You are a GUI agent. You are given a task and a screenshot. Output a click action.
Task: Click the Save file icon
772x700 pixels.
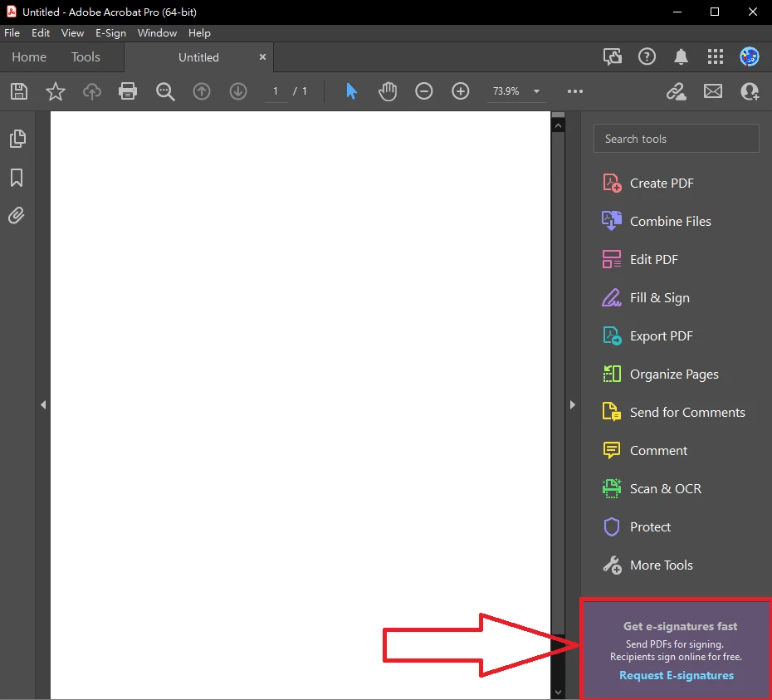tap(19, 91)
